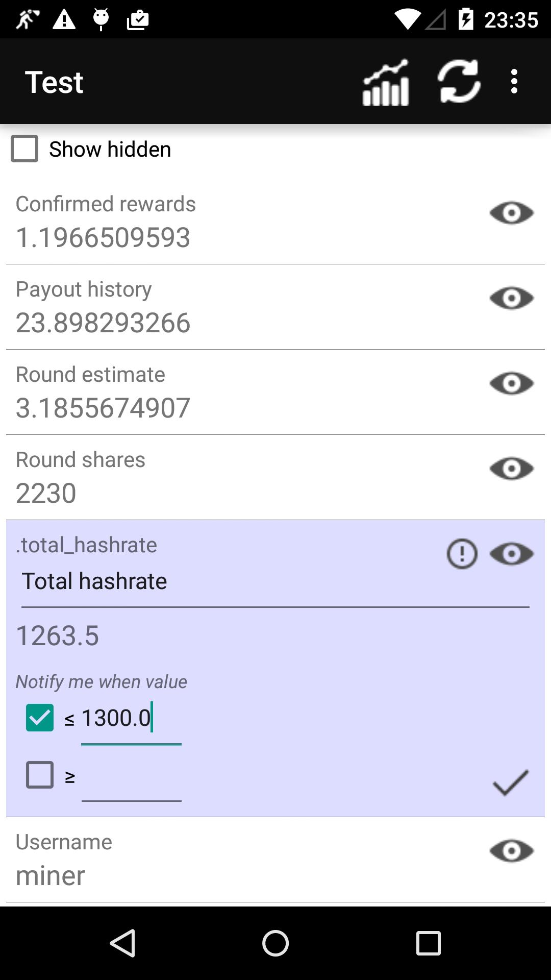The width and height of the screenshot is (551, 980).
Task: Toggle visibility of Confirmed rewards
Action: click(x=512, y=213)
